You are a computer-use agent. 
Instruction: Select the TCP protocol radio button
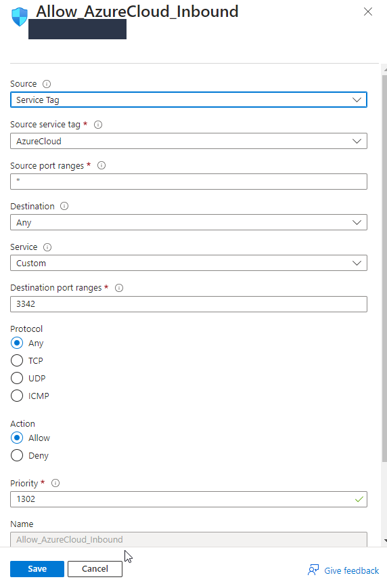click(x=17, y=360)
